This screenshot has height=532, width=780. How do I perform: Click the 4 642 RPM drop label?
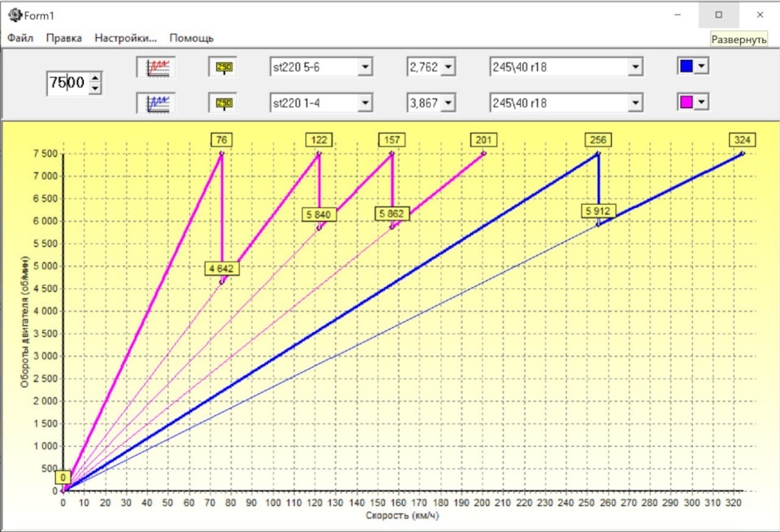click(x=221, y=269)
